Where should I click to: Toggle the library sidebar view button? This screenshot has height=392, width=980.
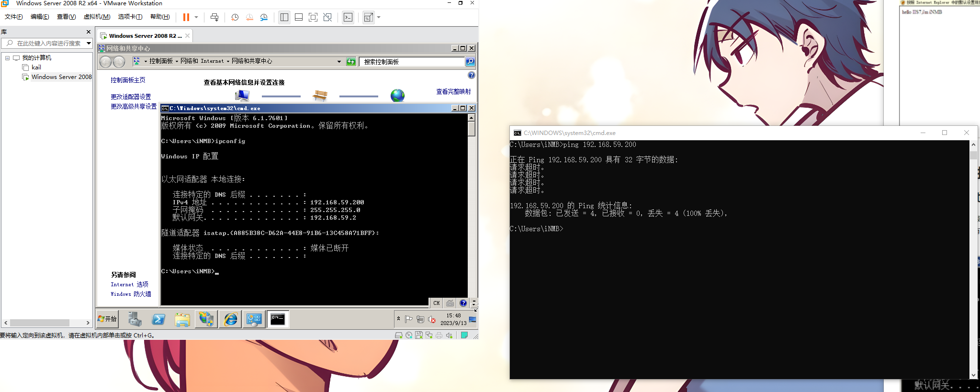(x=284, y=17)
